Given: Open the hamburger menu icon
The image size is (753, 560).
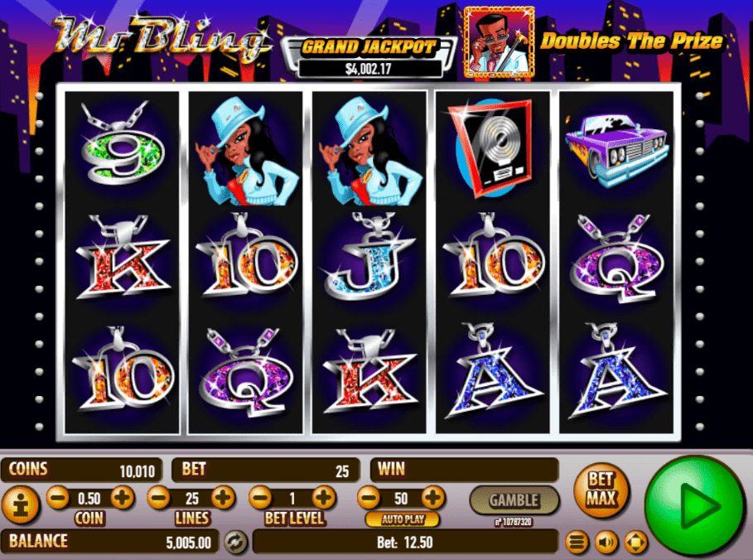Looking at the screenshot, I should [577, 543].
